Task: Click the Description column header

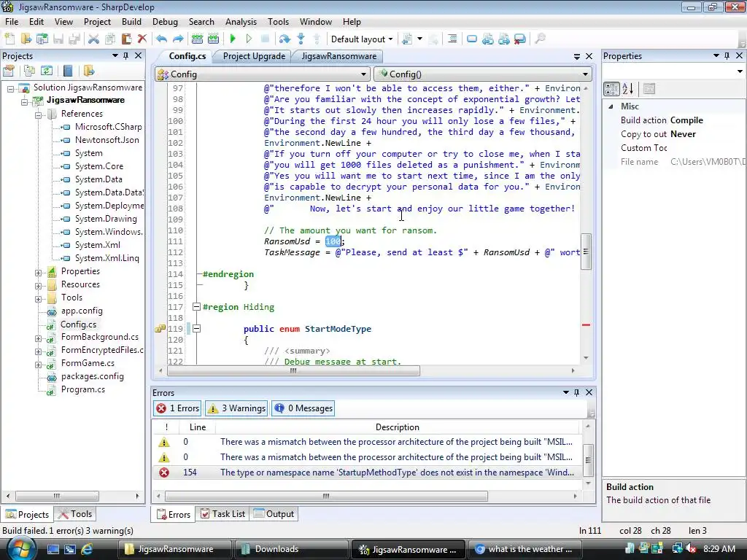Action: pos(398,427)
